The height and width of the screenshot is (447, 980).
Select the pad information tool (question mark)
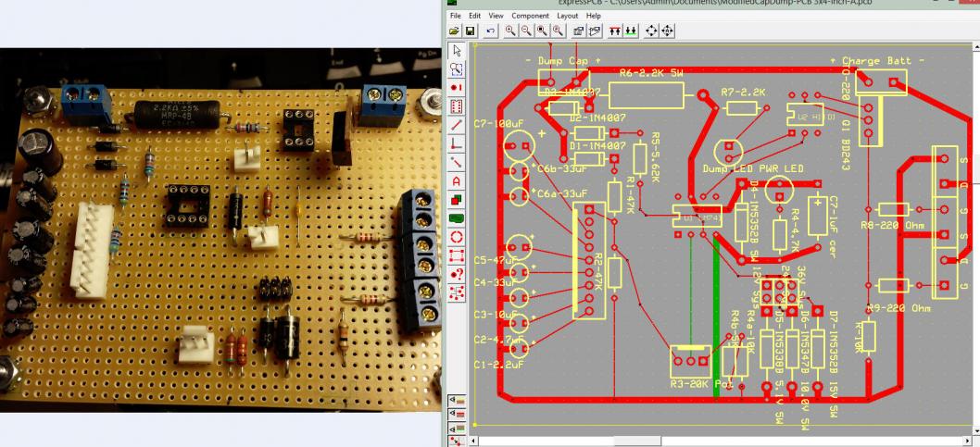tap(457, 274)
